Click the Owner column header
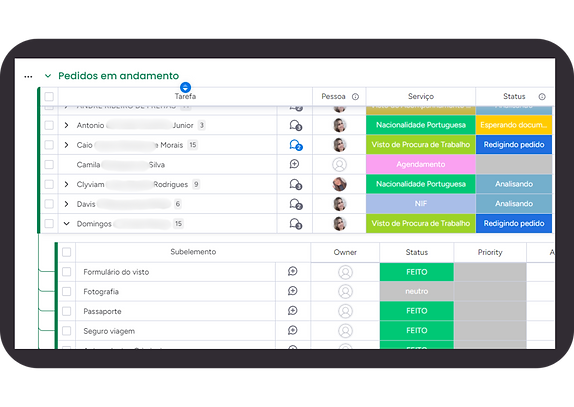This screenshot has height=407, width=574. click(x=345, y=252)
